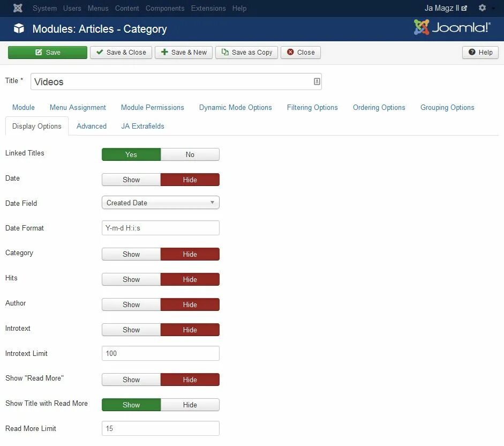Set Show "Read More" to Show
The height and width of the screenshot is (446, 504).
pyautogui.click(x=131, y=380)
